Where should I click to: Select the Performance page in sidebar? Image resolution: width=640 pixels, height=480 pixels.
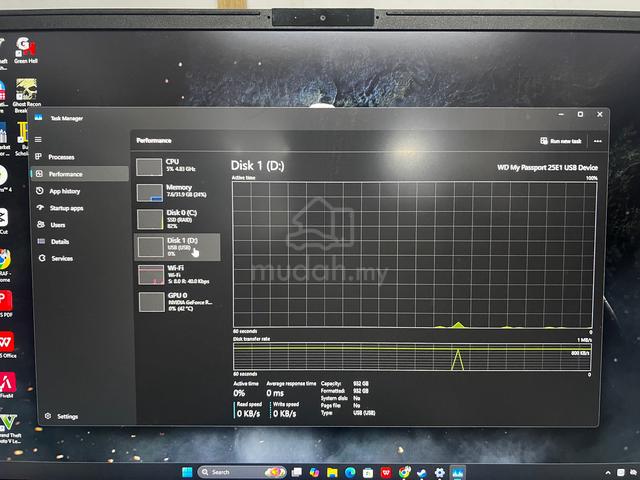pos(80,174)
